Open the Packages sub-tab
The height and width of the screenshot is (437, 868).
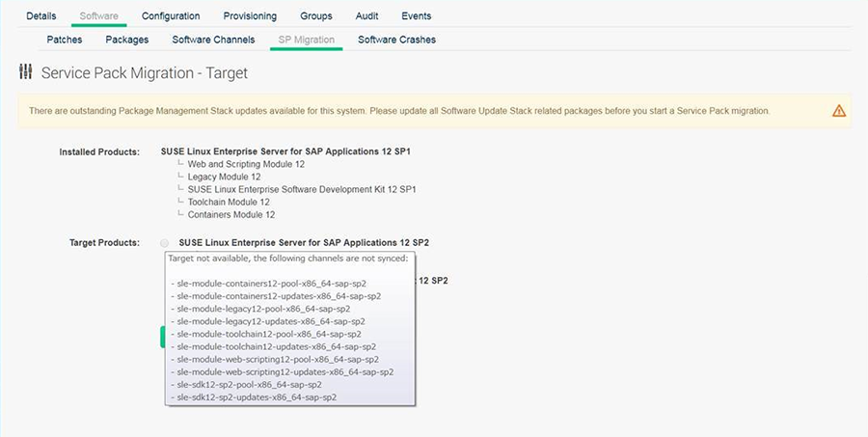[x=127, y=40]
